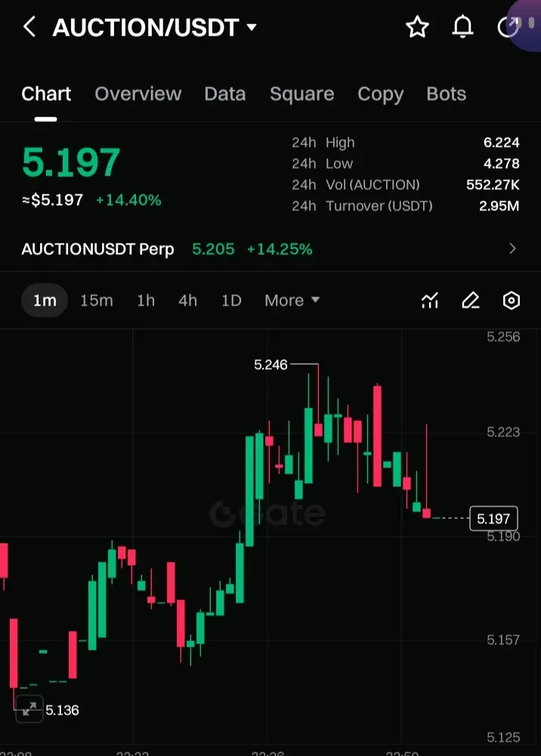Tap the Perp price 5.205

coord(213,249)
